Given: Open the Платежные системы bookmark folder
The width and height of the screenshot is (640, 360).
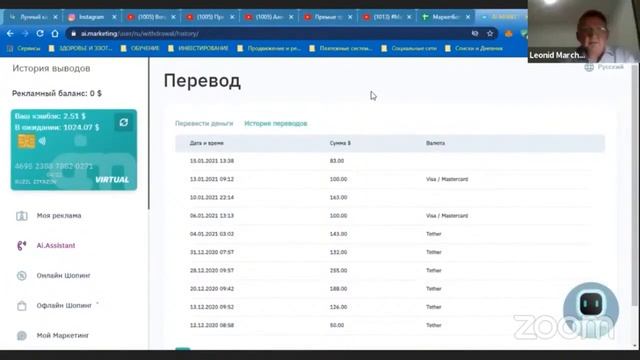Looking at the screenshot, I should 341,48.
